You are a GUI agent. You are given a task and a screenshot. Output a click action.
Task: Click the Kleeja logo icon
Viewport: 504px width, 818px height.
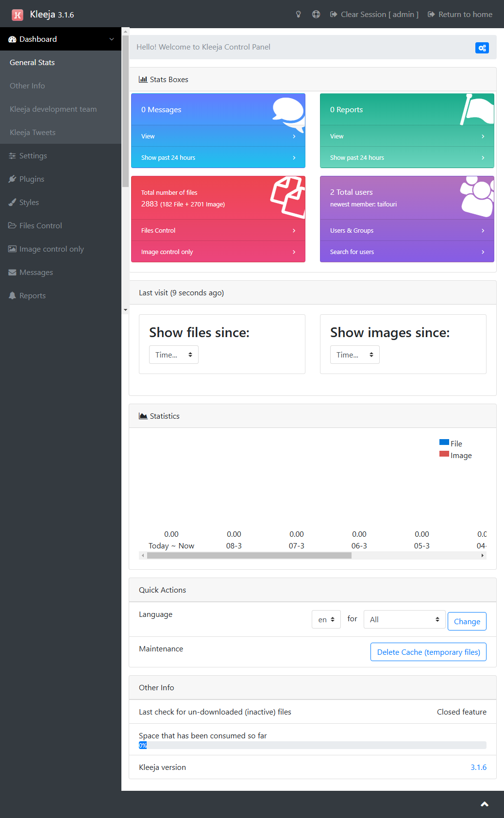tap(17, 15)
